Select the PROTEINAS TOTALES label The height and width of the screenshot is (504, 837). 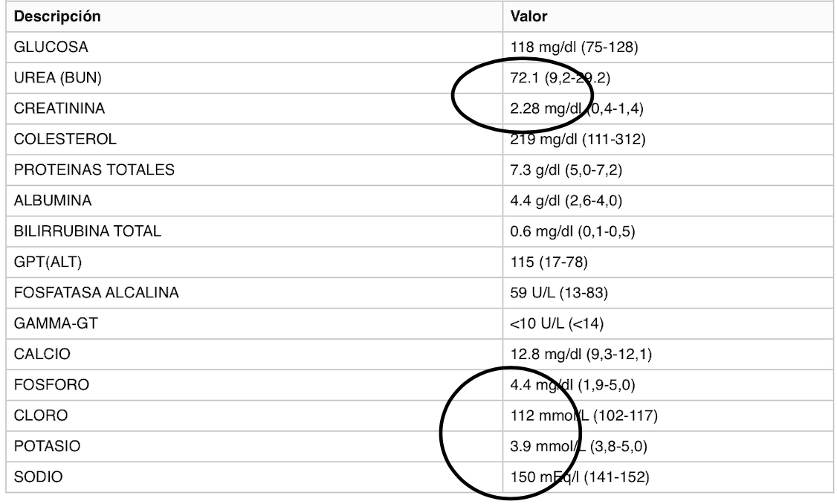click(94, 169)
